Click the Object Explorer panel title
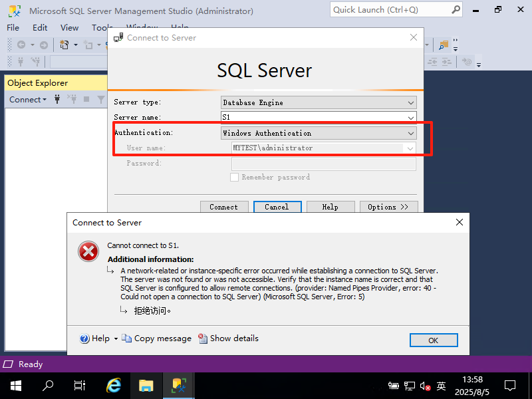 [x=38, y=83]
